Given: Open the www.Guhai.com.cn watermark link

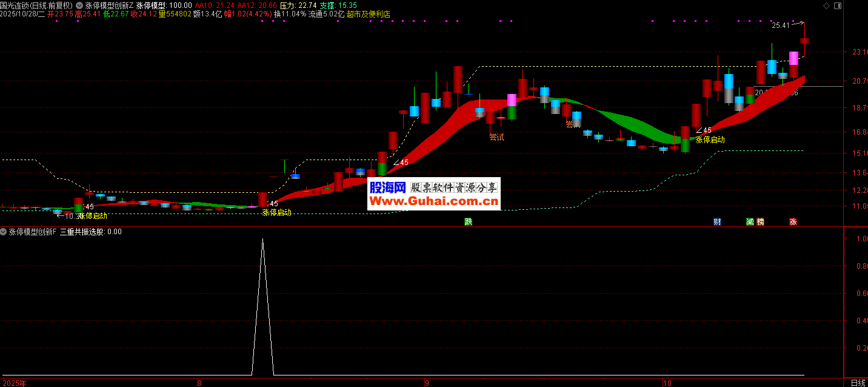Looking at the screenshot, I should point(434,201).
